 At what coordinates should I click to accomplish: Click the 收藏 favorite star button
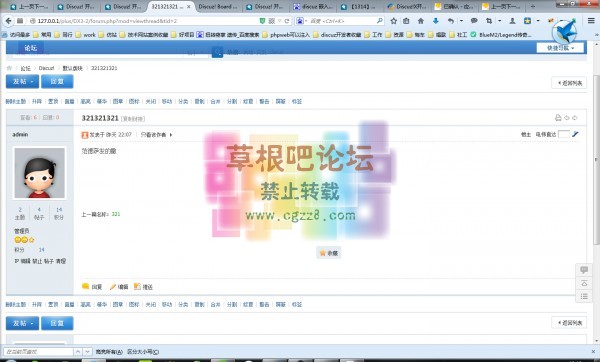coord(329,253)
